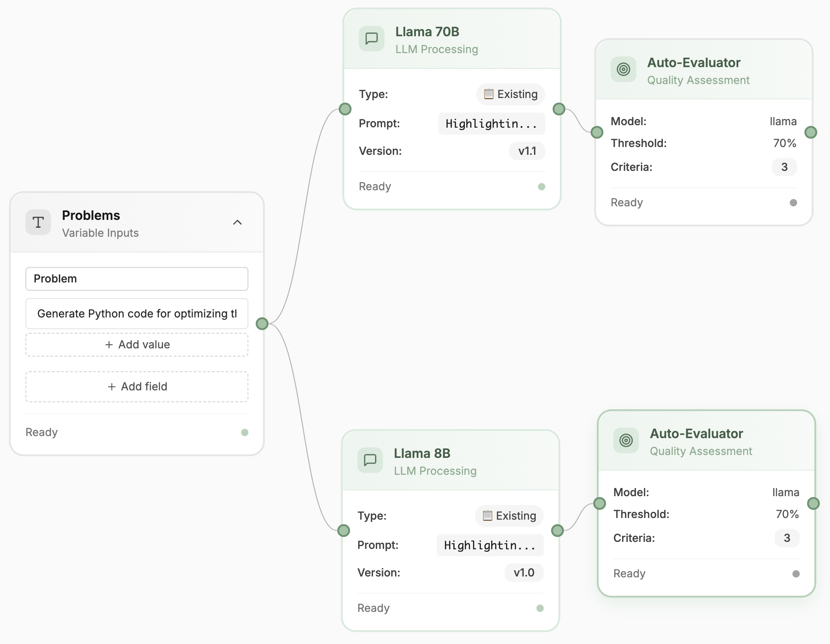The height and width of the screenshot is (644, 830).
Task: Click the Llama 70B output connector
Action: (559, 109)
